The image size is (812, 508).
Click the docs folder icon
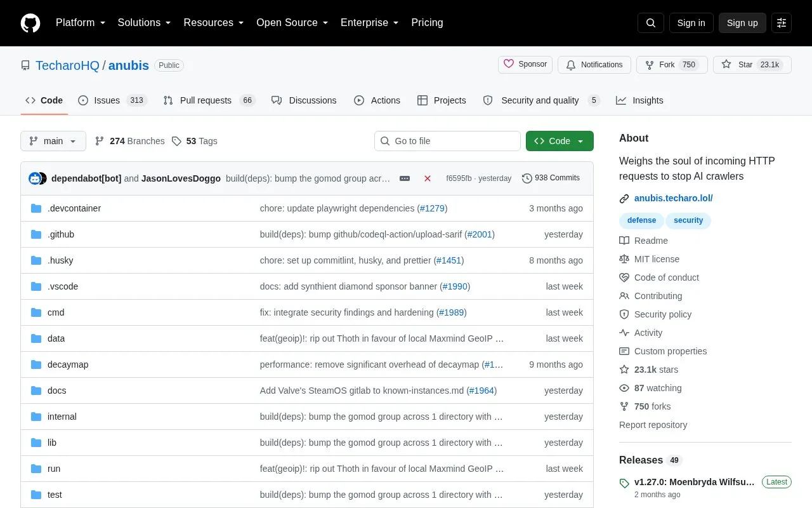coord(36,391)
